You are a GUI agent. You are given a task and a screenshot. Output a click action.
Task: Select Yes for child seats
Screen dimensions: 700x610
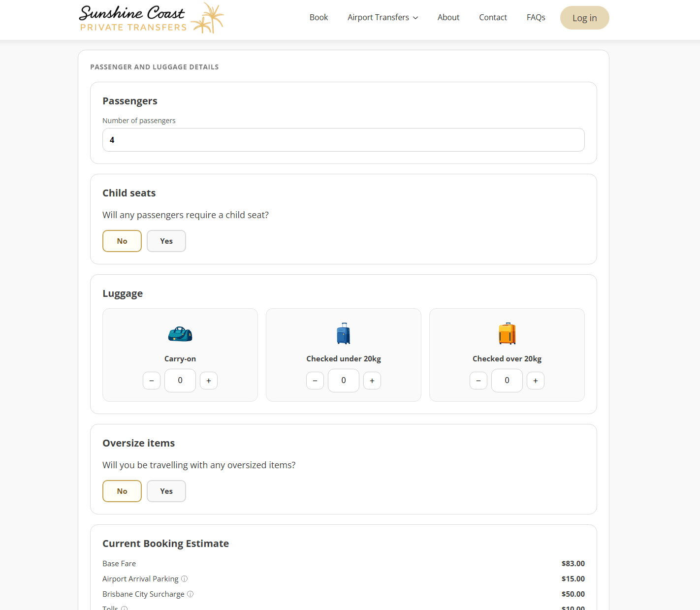(x=166, y=241)
